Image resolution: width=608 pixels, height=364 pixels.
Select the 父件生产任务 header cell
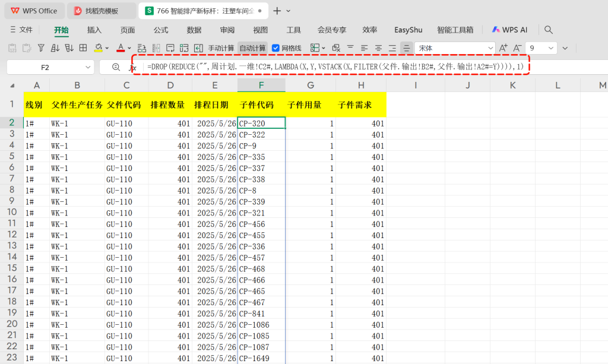click(x=77, y=105)
